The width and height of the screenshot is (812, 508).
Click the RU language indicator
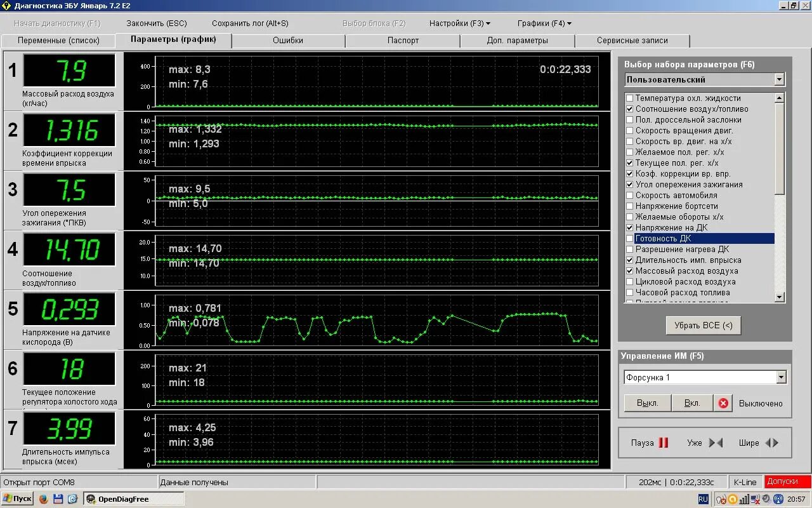tap(704, 499)
